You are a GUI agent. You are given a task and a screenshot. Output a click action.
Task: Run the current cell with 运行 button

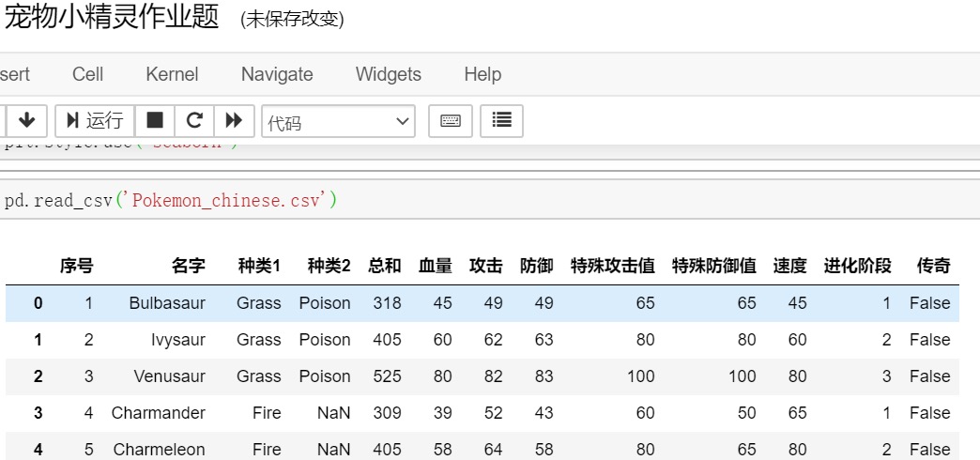coord(95,120)
